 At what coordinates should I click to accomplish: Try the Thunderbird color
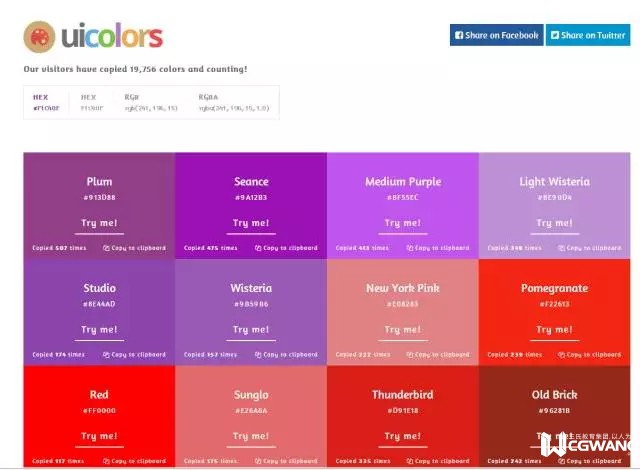point(402,436)
